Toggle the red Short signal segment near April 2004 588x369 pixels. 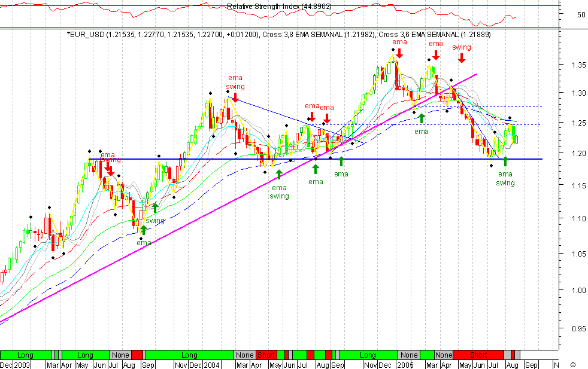[x=265, y=355]
